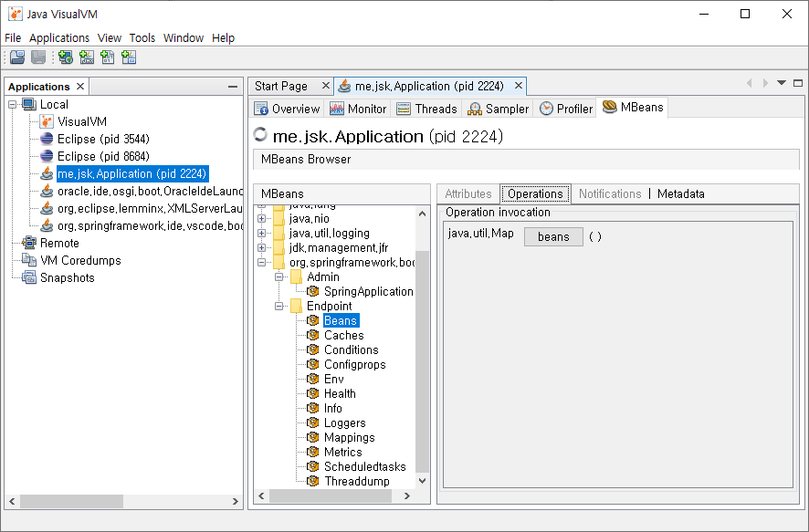Expand the java.util.logging folder
Viewport: 809px width, 532px height.
(261, 233)
